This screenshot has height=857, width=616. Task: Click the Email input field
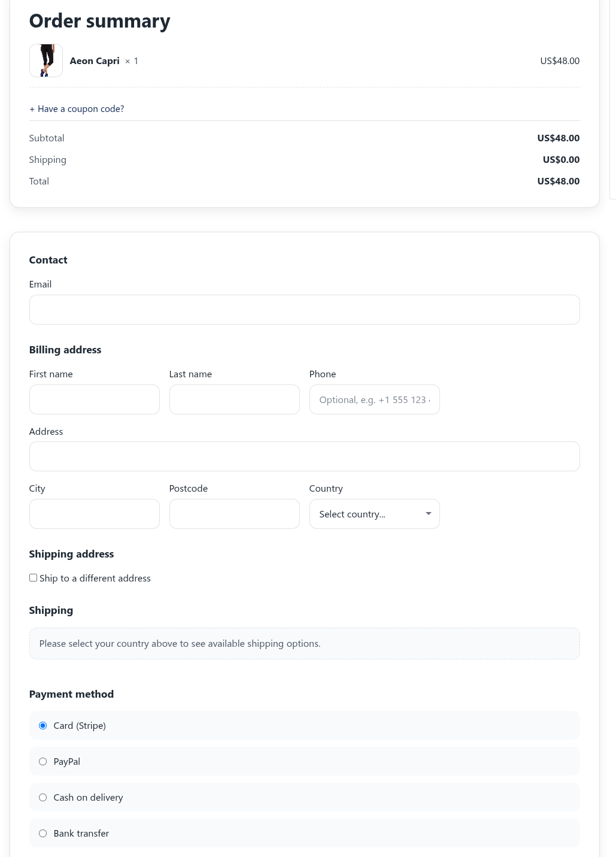[x=304, y=310]
